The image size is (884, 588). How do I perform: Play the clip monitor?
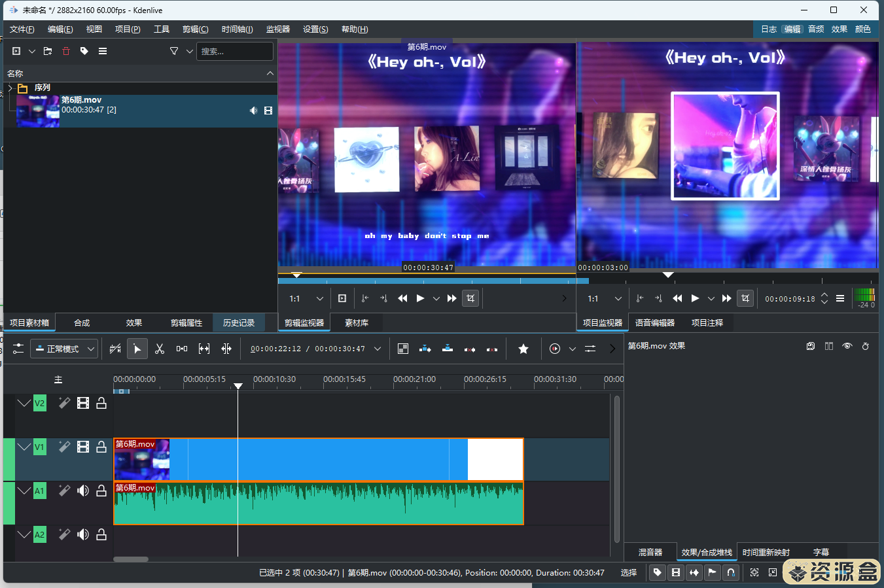click(420, 298)
